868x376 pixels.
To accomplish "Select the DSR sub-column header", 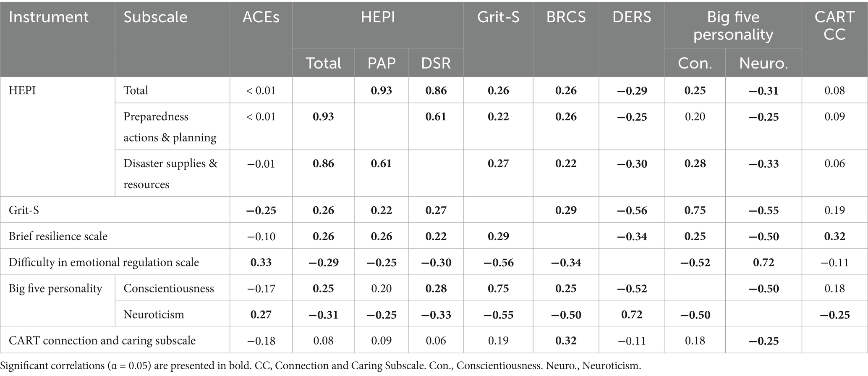I will point(436,63).
